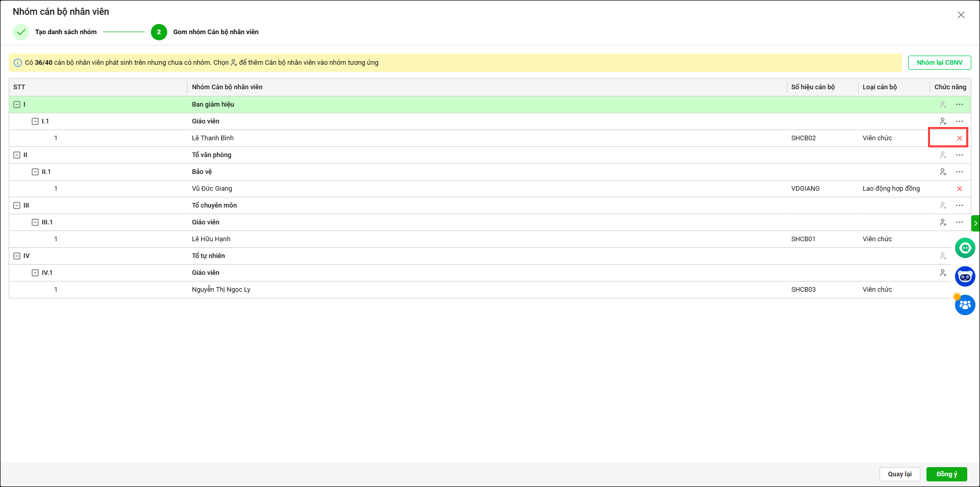Collapse subgroup II.1 Bảo vệ

click(x=35, y=172)
